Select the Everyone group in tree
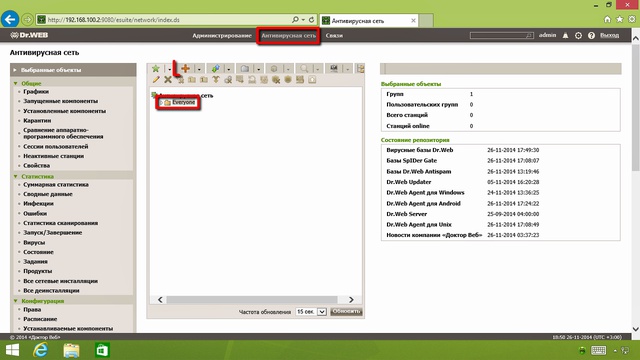The height and width of the screenshot is (360, 640). coord(183,102)
